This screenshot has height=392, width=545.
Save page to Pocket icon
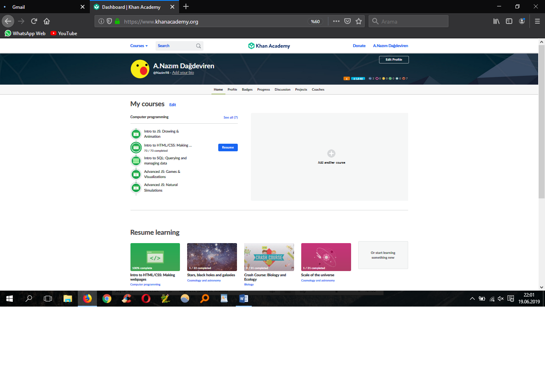(x=348, y=21)
